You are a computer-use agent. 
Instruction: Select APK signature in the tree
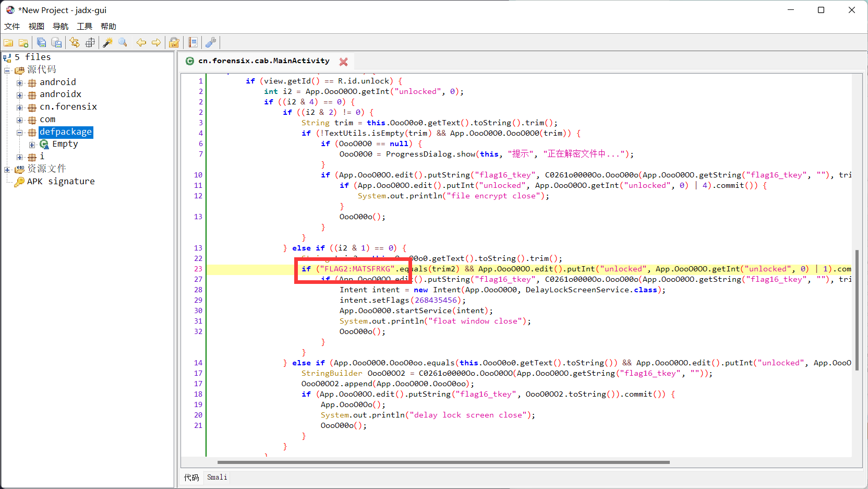tap(61, 182)
